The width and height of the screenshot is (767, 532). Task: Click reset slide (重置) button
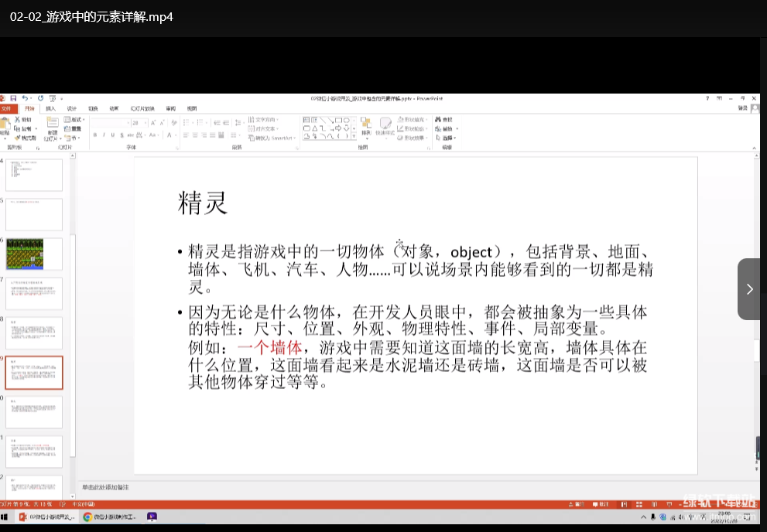click(x=73, y=129)
